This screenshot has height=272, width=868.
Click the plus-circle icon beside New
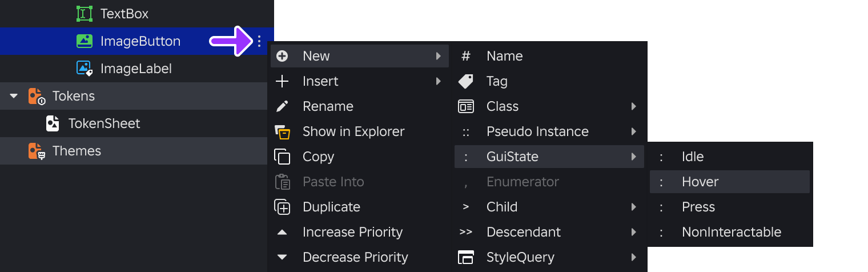282,56
